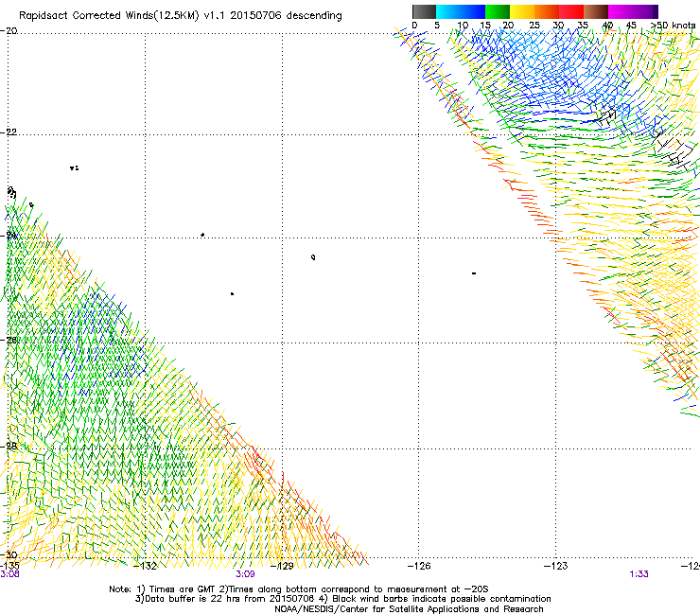Click the legend tick label '25'

pyautogui.click(x=534, y=26)
